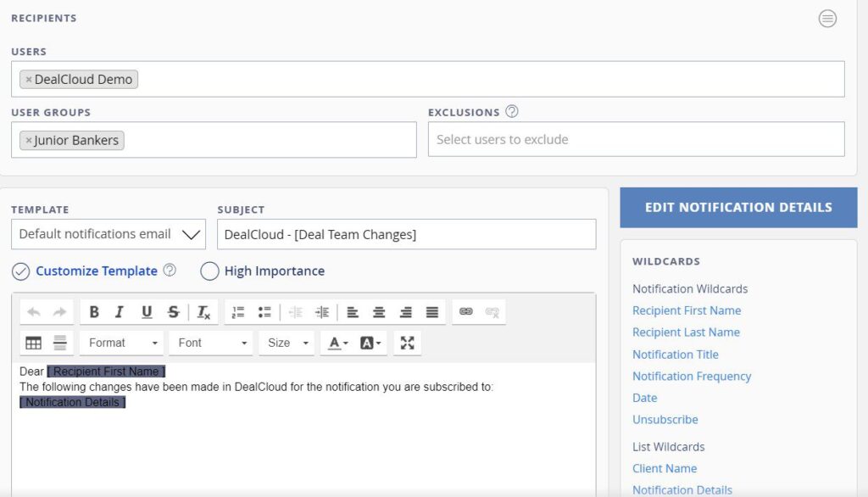The height and width of the screenshot is (497, 868).
Task: Enable the High Importance option
Action: point(209,271)
